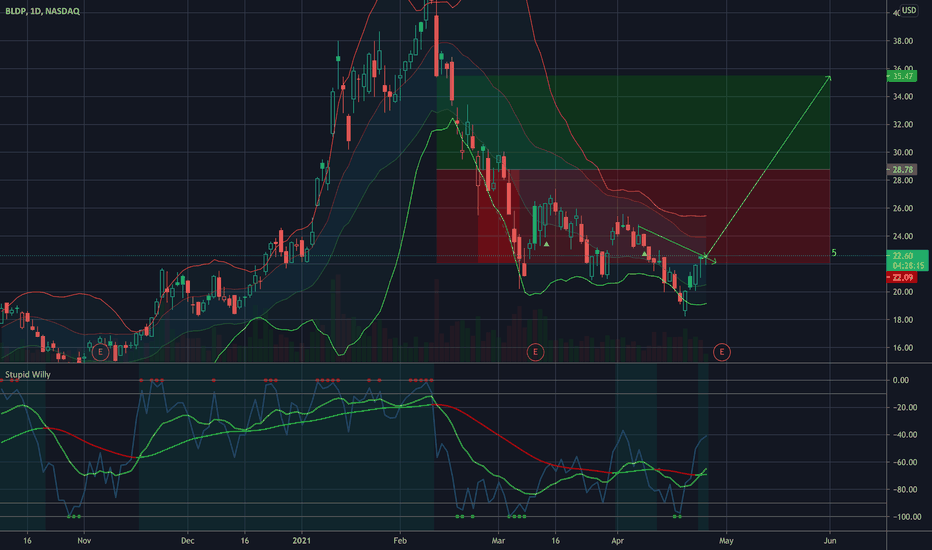Screen dimensions: 932x550
Task: Click the green triangle marker near mid-March
Action: tap(546, 244)
